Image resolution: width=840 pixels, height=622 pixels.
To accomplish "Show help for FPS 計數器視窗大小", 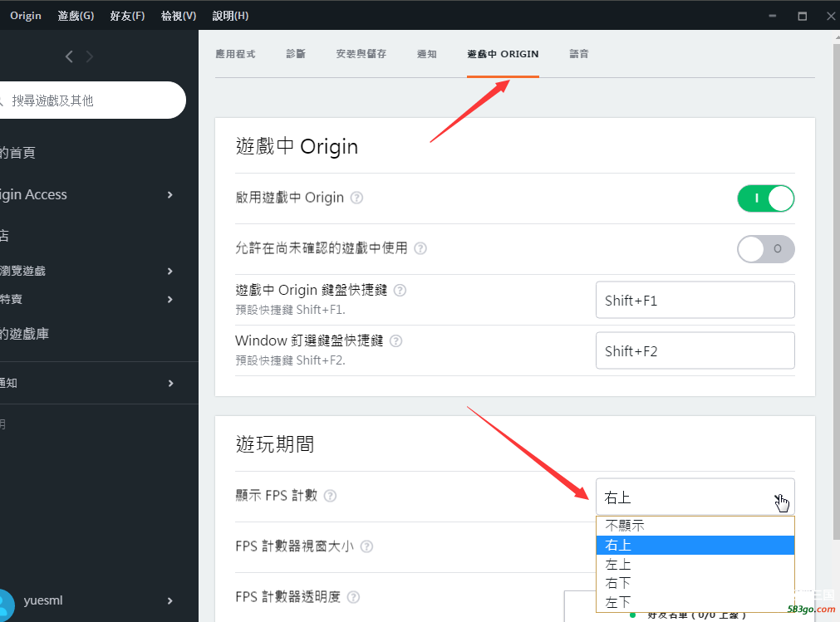I will (x=367, y=546).
